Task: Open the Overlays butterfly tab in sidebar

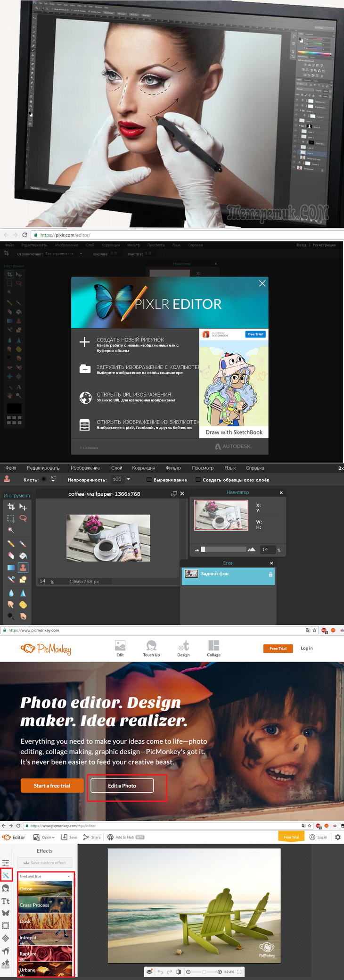Action: coord(6,913)
